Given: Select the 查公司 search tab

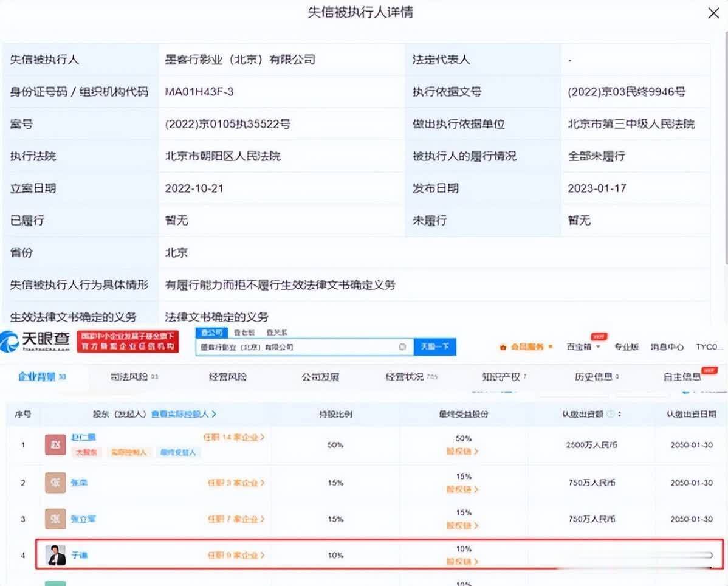Looking at the screenshot, I should pos(211,333).
